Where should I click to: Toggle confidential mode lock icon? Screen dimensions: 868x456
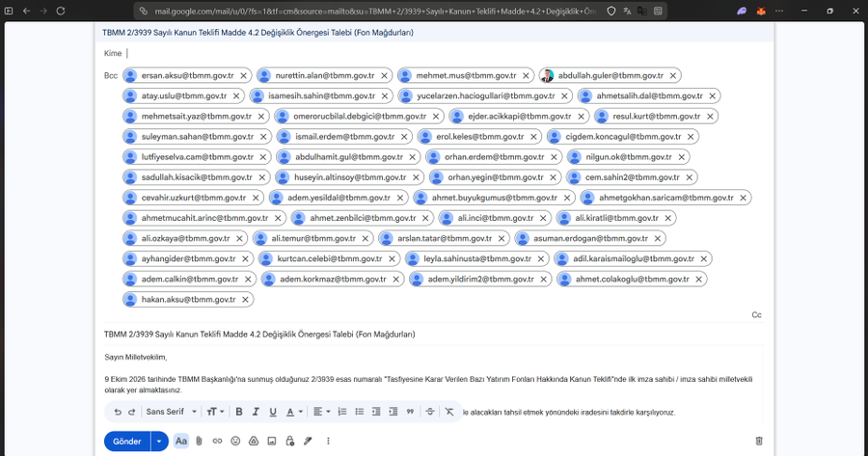[x=289, y=442]
